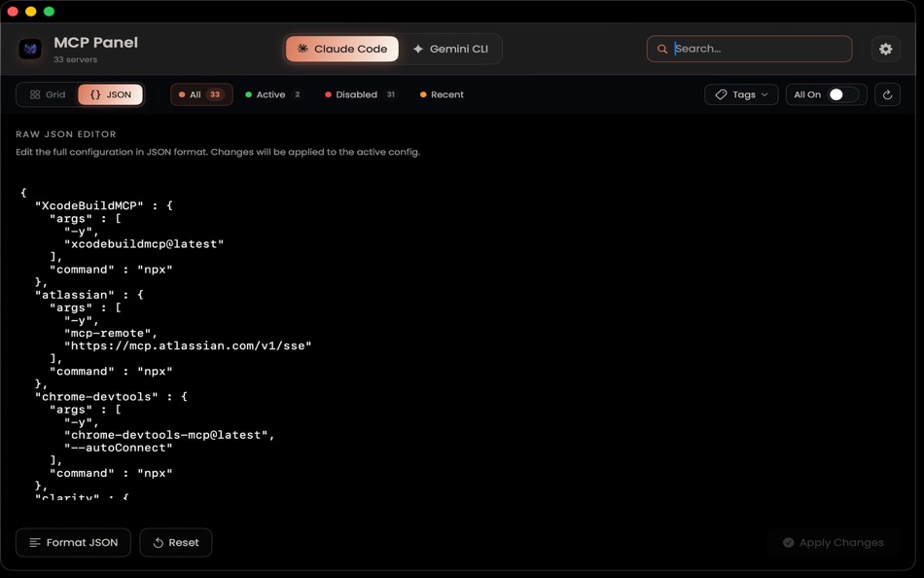Click the RAW JSON EDITOR heading
This screenshot has height=578, width=924.
[66, 134]
